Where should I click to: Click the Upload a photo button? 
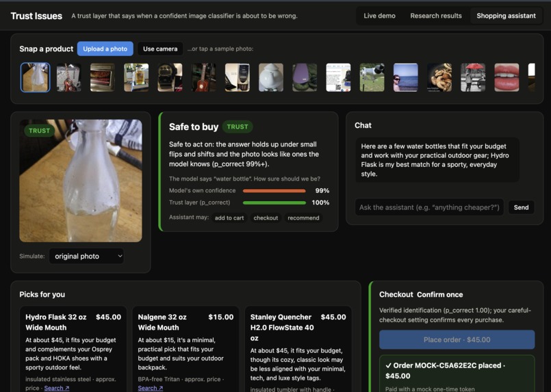tap(105, 49)
